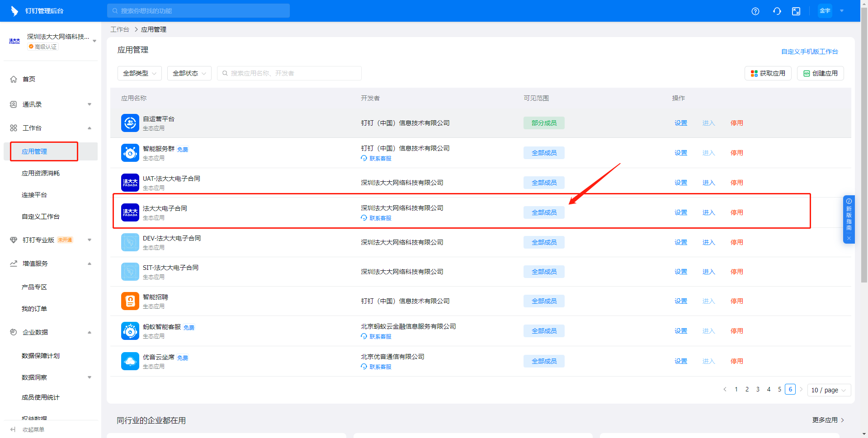
Task: Open the user account dropdown arrow
Action: (x=842, y=11)
